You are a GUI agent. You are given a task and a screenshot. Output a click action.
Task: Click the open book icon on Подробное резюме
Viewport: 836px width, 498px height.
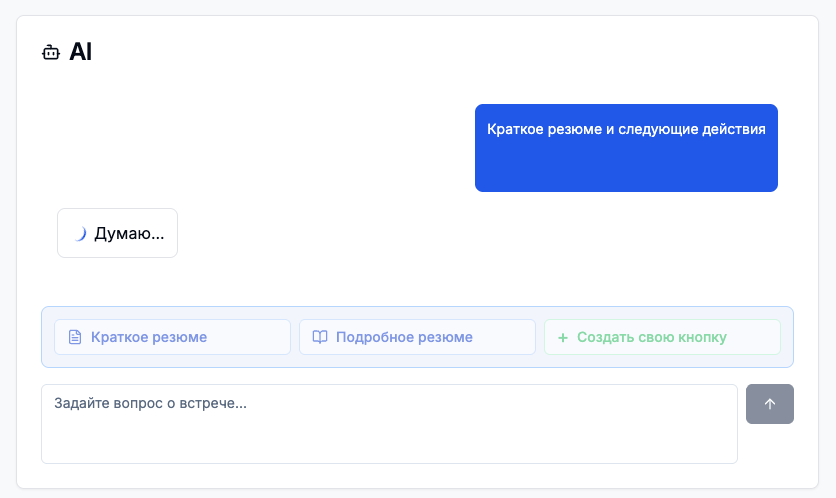320,337
